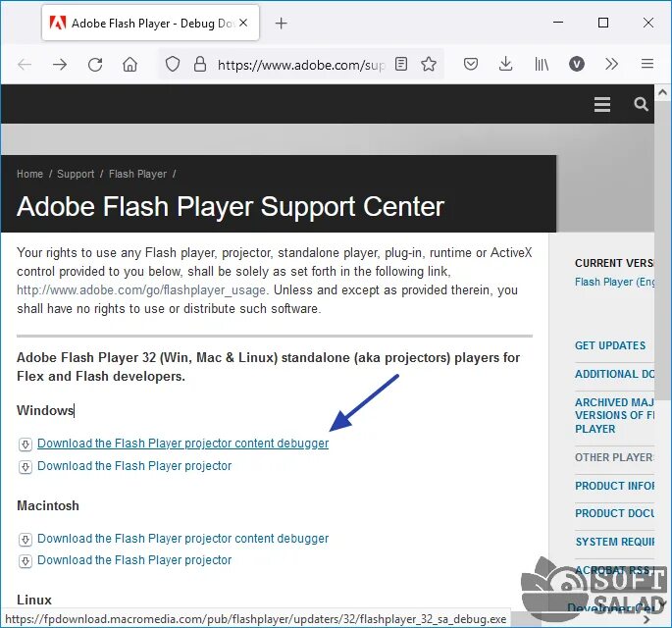Go to Home breadcrumb link
Viewport: 672px width, 628px height.
(30, 174)
